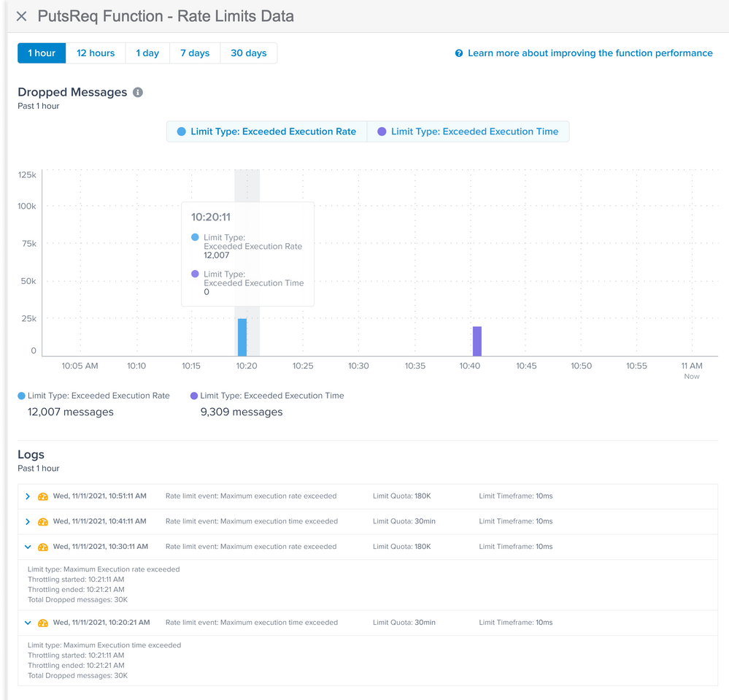This screenshot has height=700, width=729.
Task: Switch to the 7 days time range
Action: (x=195, y=53)
